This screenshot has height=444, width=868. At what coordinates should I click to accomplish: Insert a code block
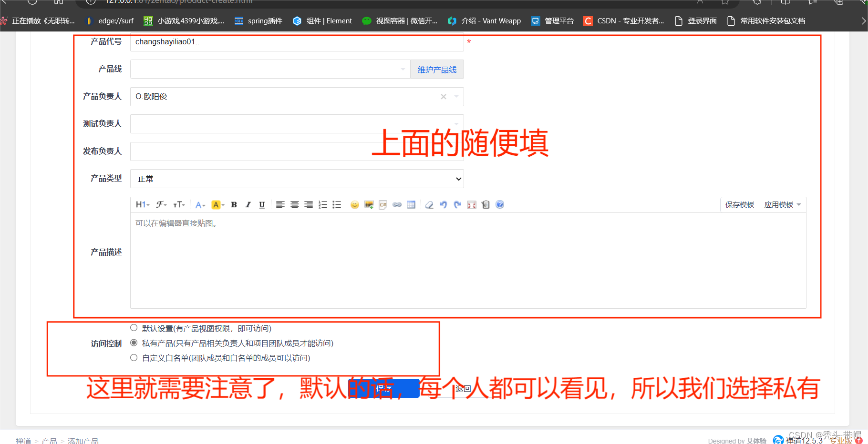point(383,205)
